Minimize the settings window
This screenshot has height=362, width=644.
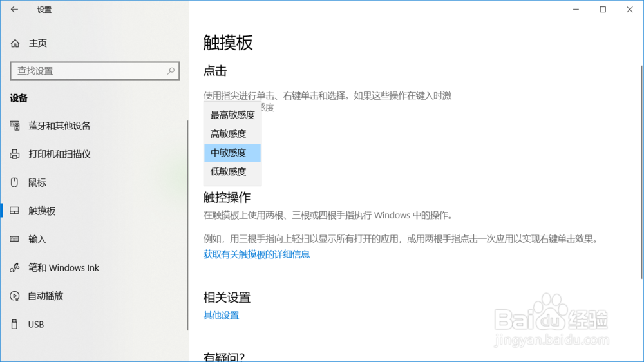pyautogui.click(x=576, y=9)
